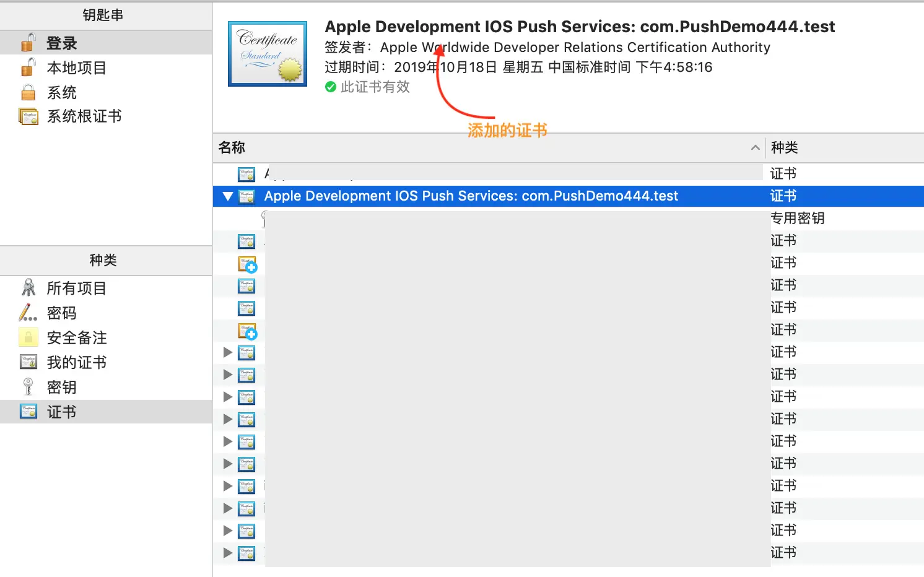Select the 专用密钥 private key entry
This screenshot has width=924, height=577.
798,219
